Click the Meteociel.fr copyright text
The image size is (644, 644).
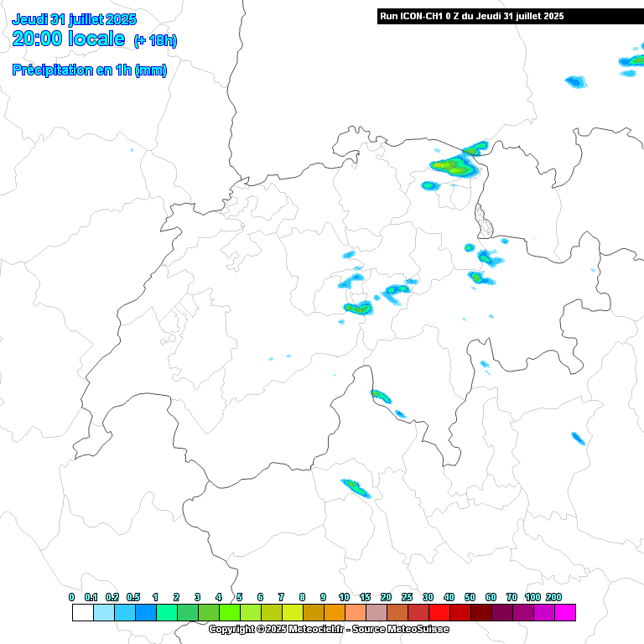tap(329, 629)
